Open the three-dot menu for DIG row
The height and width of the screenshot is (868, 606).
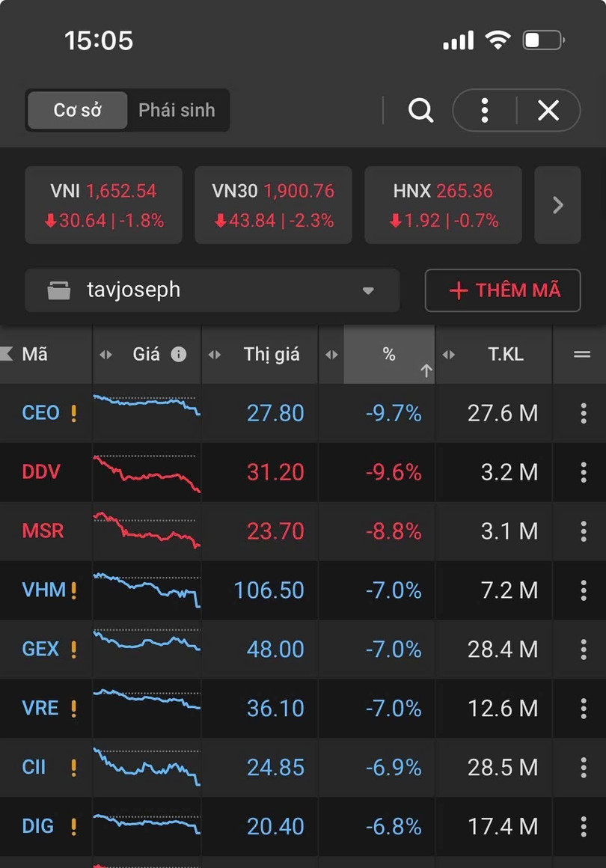point(584,827)
